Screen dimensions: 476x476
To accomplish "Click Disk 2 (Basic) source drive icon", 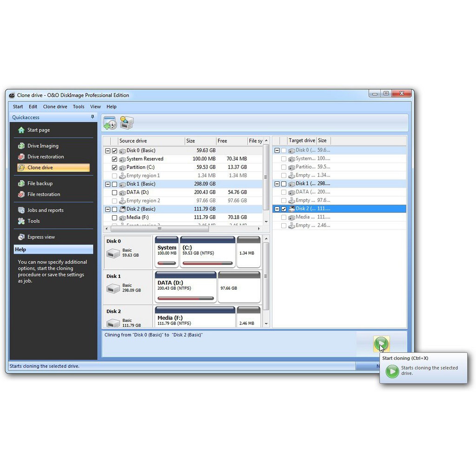I will (x=122, y=209).
